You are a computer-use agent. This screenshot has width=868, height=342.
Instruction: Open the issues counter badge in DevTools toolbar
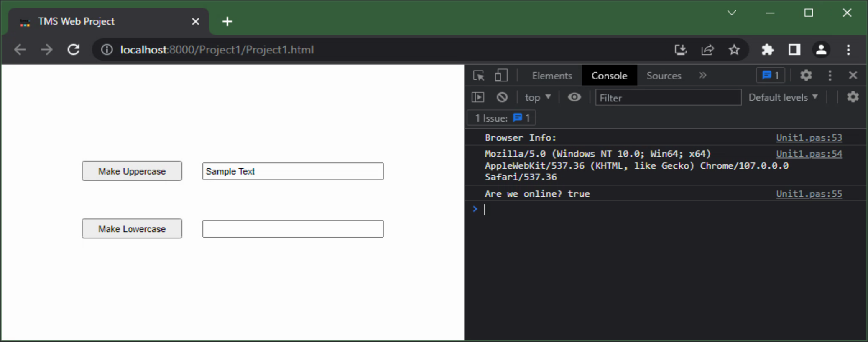[x=771, y=76]
